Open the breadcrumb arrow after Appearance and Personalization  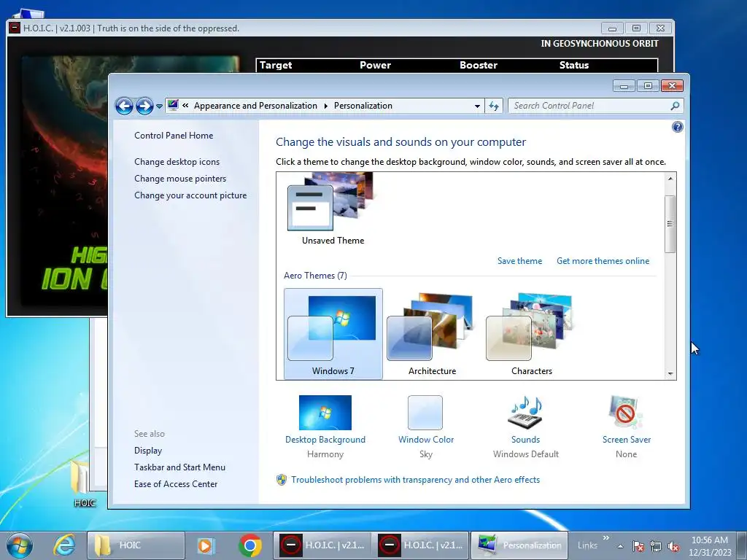tap(326, 106)
